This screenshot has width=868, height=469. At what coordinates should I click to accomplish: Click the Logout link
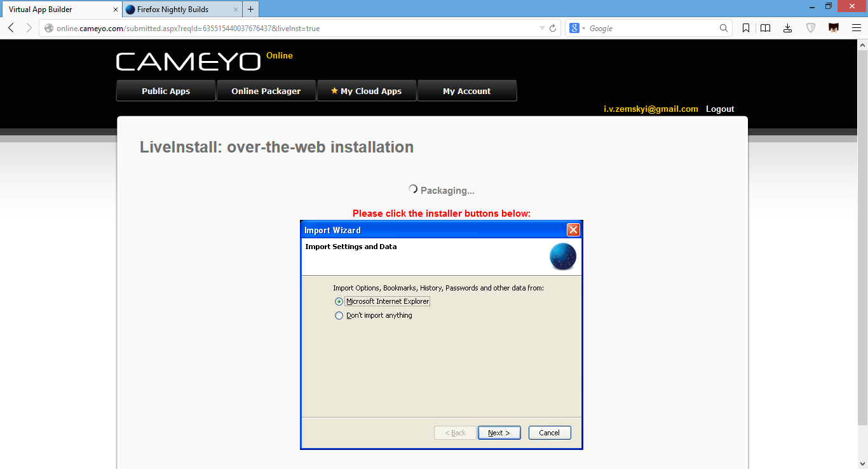coord(720,109)
